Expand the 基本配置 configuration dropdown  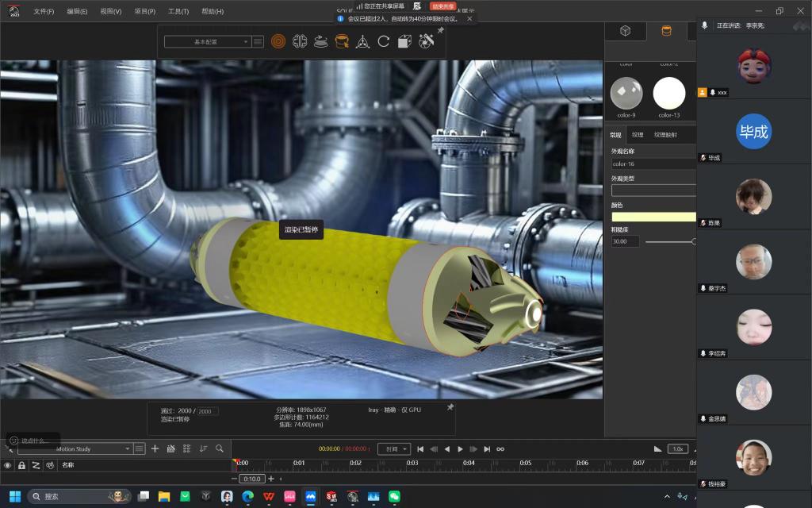coord(207,41)
